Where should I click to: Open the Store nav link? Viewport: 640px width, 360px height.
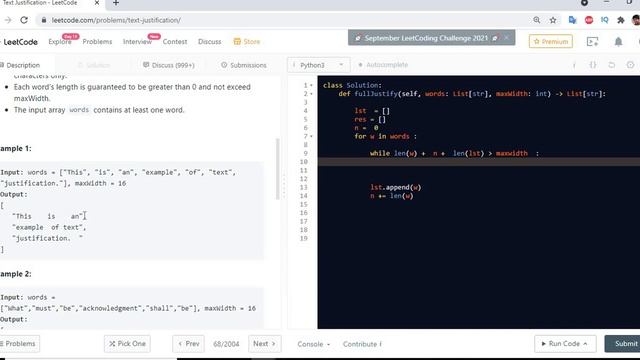coord(247,42)
